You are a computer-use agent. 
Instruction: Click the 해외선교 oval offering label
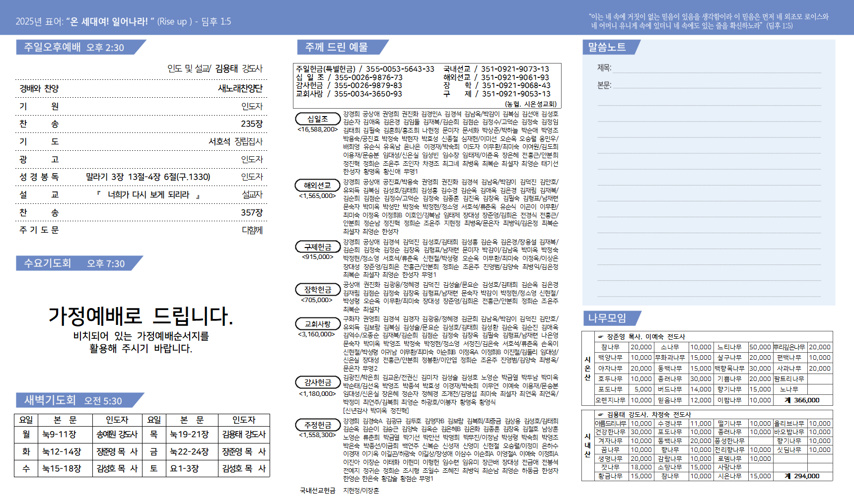(x=318, y=185)
